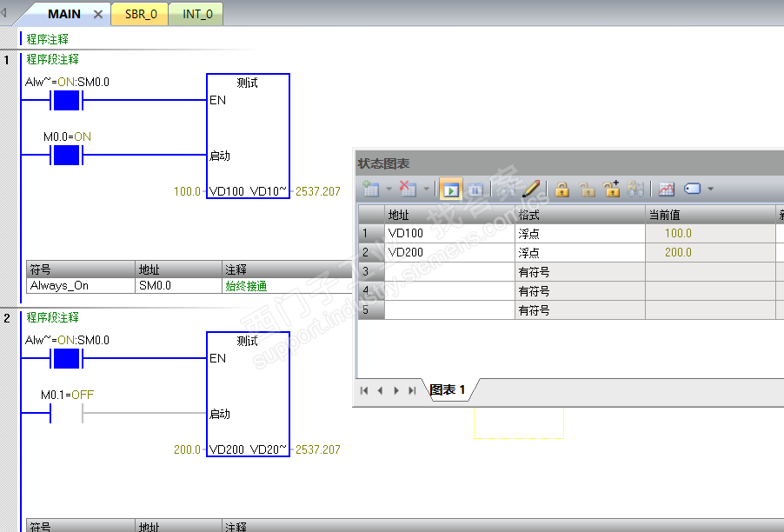Toggle the chart status start button

pos(450,190)
